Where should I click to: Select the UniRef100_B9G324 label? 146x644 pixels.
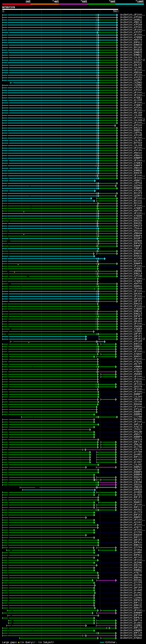(131, 128)
